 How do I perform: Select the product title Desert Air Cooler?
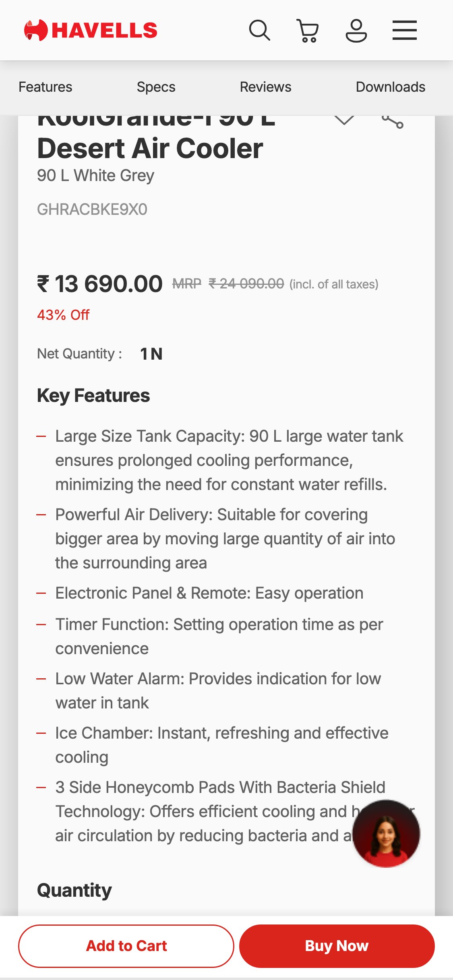(150, 148)
